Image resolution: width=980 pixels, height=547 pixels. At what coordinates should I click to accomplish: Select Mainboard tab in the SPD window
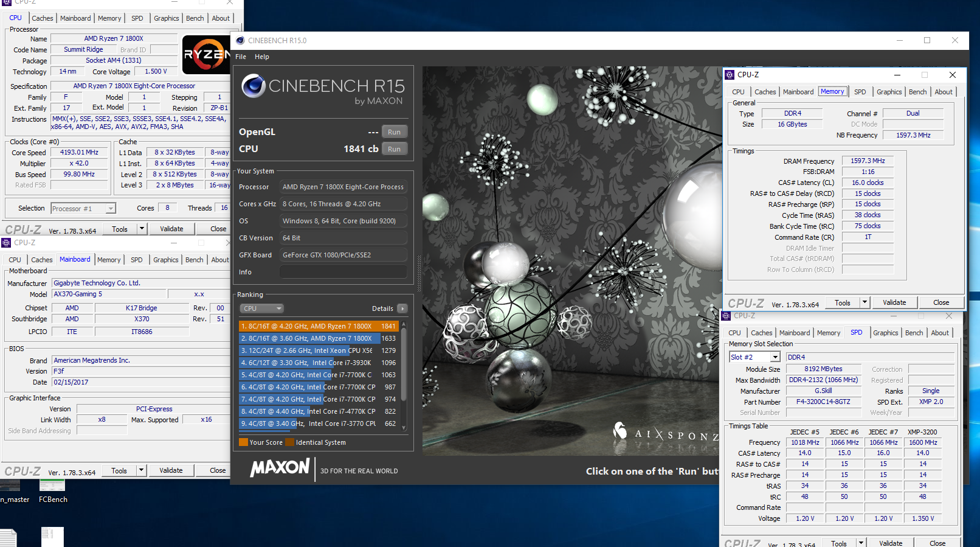click(x=795, y=333)
